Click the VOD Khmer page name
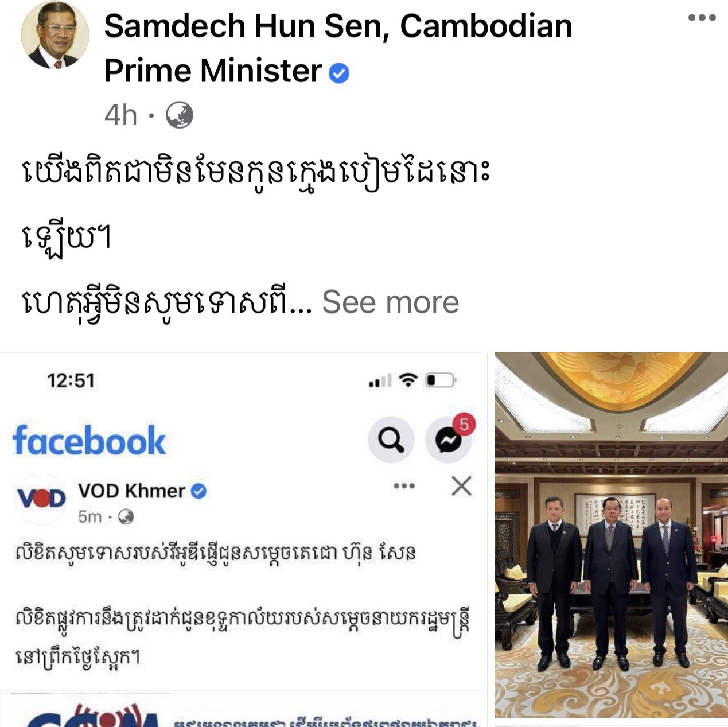 [131, 491]
